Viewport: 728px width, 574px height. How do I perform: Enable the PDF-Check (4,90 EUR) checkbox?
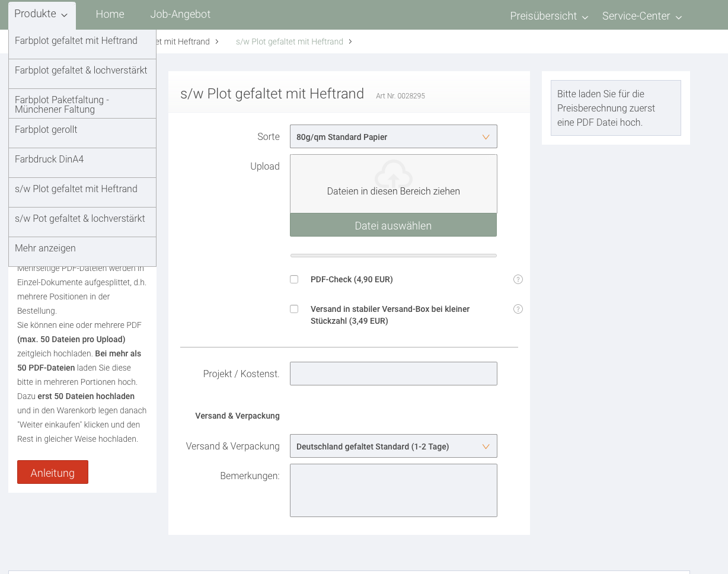(294, 279)
